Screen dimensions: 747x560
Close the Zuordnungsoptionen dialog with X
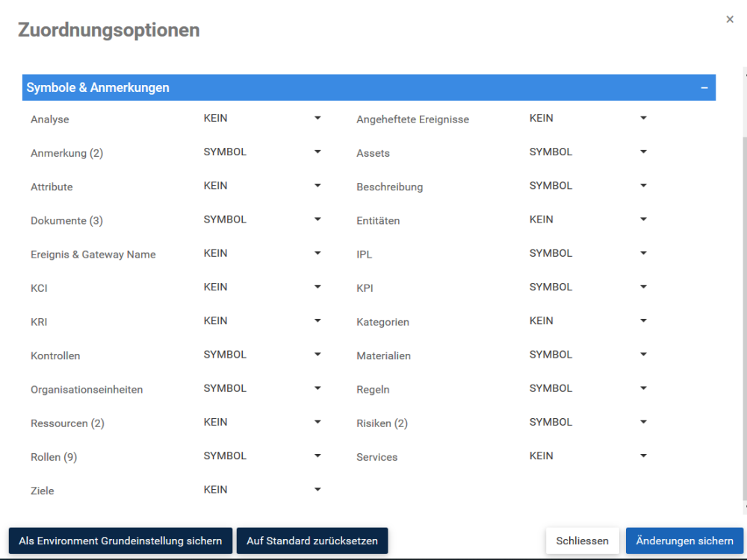coord(729,19)
